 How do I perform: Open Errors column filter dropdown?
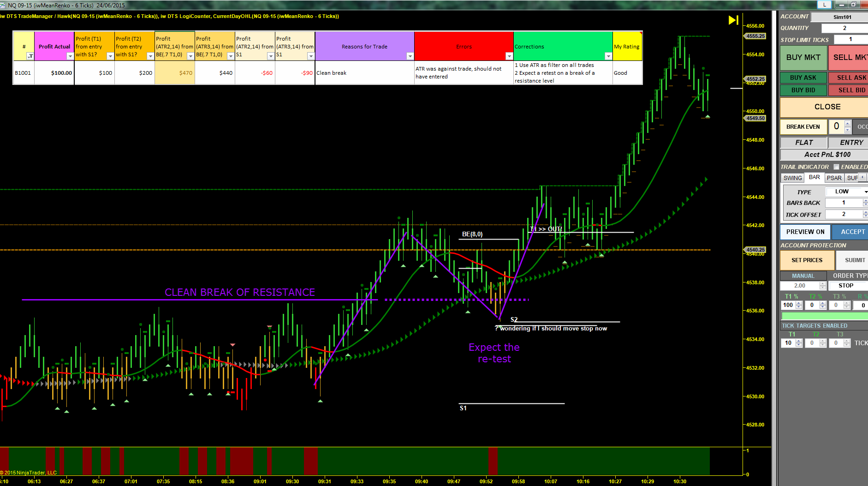point(509,56)
